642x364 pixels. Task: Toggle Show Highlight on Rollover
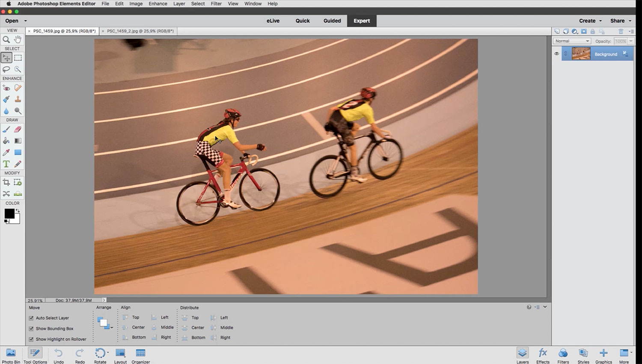coord(31,339)
